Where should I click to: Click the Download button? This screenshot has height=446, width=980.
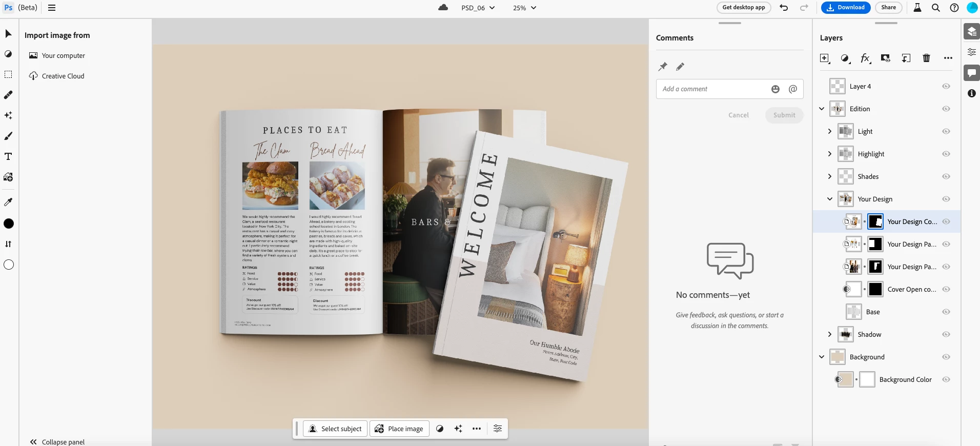(846, 8)
